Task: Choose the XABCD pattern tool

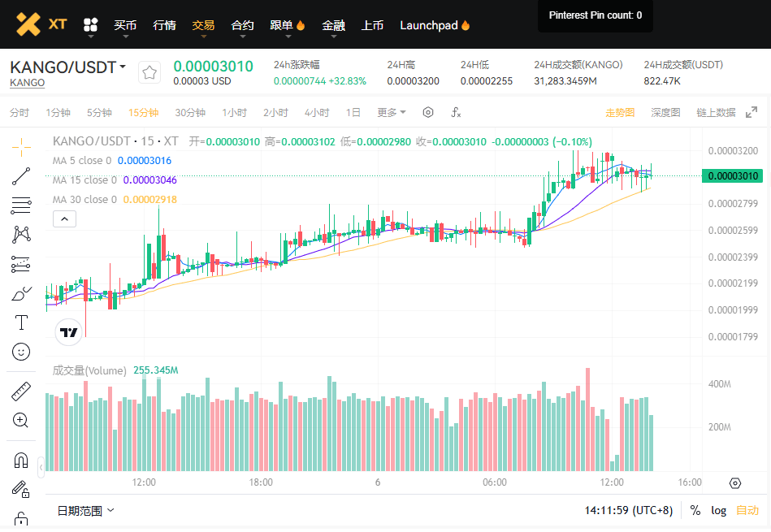Action: pyautogui.click(x=21, y=235)
